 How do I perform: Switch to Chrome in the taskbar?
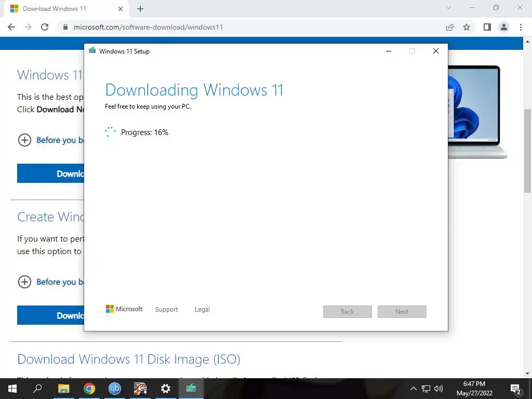pos(89,389)
